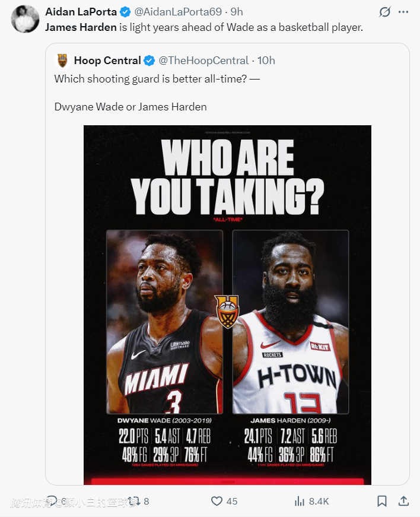This screenshot has height=517, width=420.
Task: Open the Aidan LaPorta display name link
Action: pos(81,12)
